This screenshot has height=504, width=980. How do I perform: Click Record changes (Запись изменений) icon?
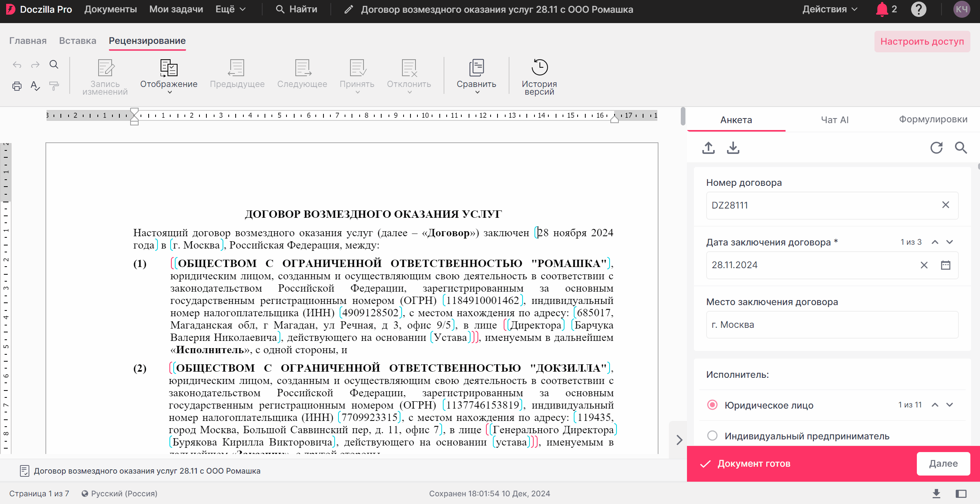(105, 77)
